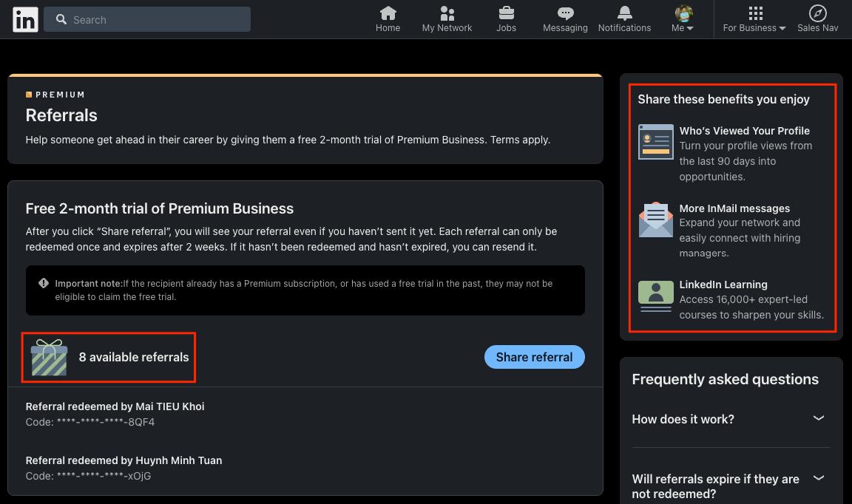Expand 'How does it work?' question

(x=731, y=419)
